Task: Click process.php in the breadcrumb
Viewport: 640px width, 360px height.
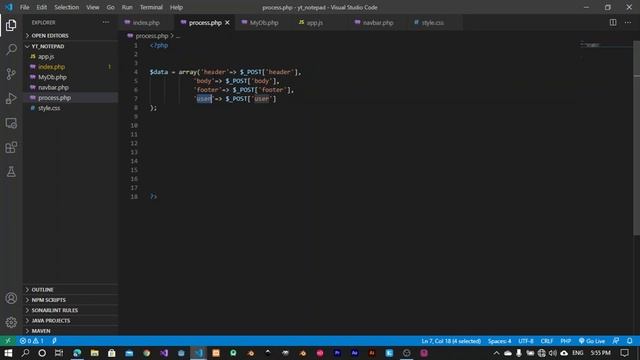Action: (151, 36)
